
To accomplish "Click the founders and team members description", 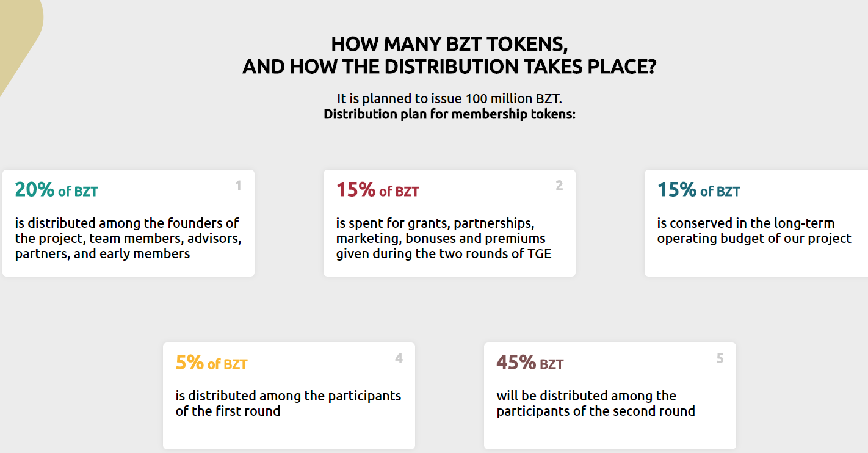I will coord(128,239).
